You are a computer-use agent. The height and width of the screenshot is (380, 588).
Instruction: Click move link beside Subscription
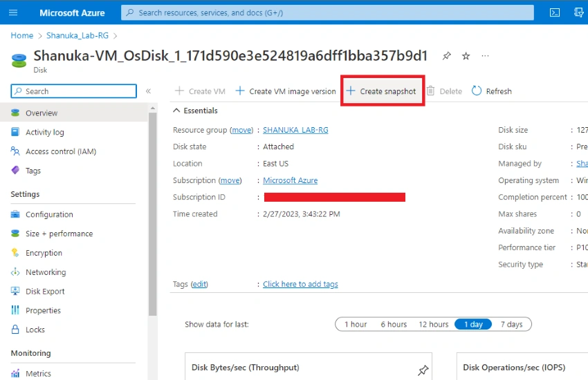(230, 180)
